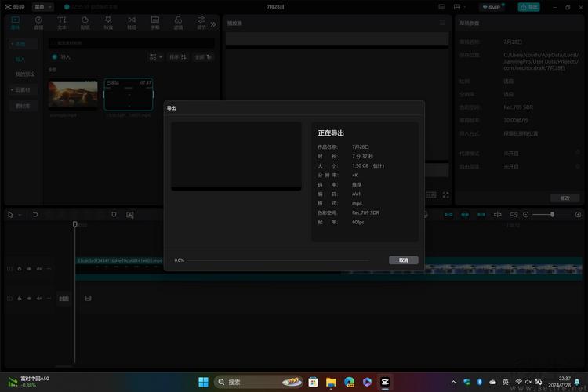The height and width of the screenshot is (392, 588).
Task: Open Windows Start menu
Action: click(x=203, y=382)
